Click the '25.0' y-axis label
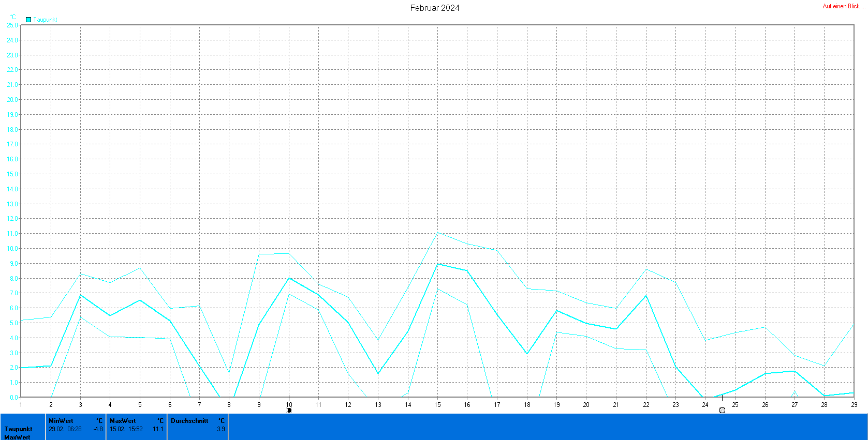 [12, 25]
